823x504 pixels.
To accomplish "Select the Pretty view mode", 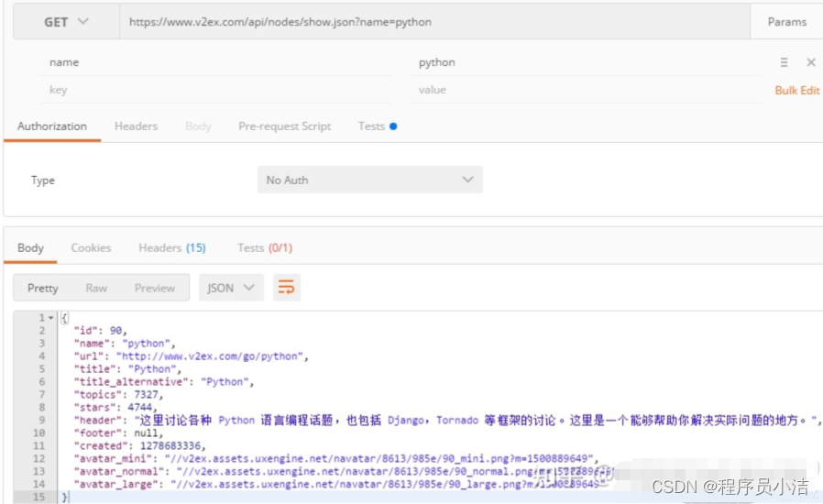I will point(42,289).
